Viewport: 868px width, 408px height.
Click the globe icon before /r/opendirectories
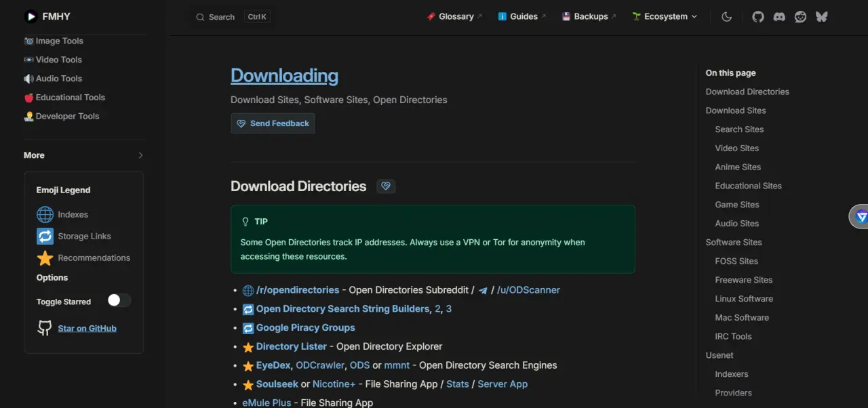[x=248, y=290]
